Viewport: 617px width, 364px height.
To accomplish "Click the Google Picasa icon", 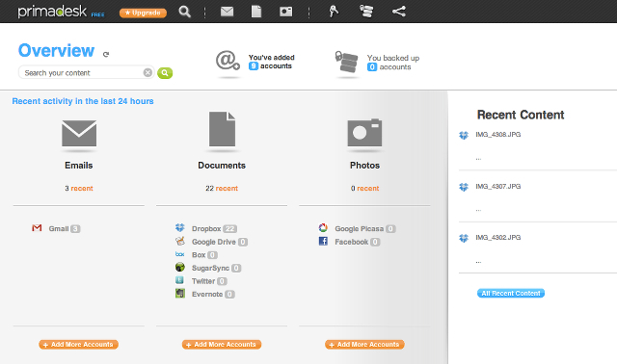I will [323, 228].
